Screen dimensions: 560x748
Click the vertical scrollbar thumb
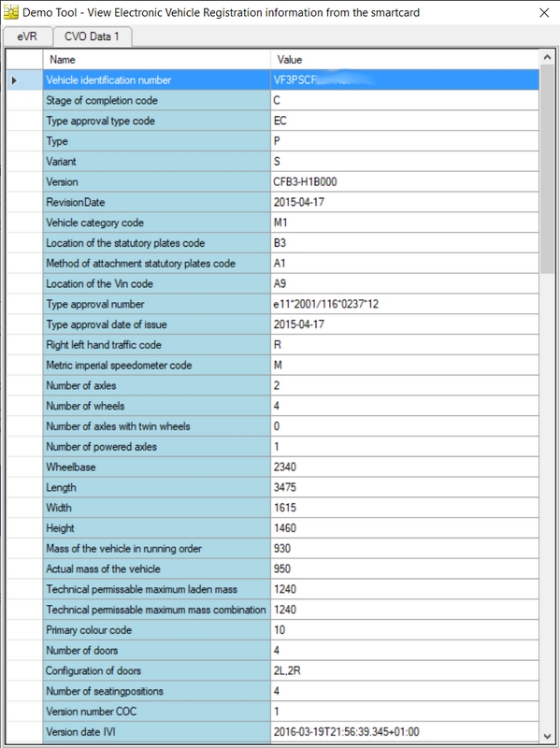point(547,169)
